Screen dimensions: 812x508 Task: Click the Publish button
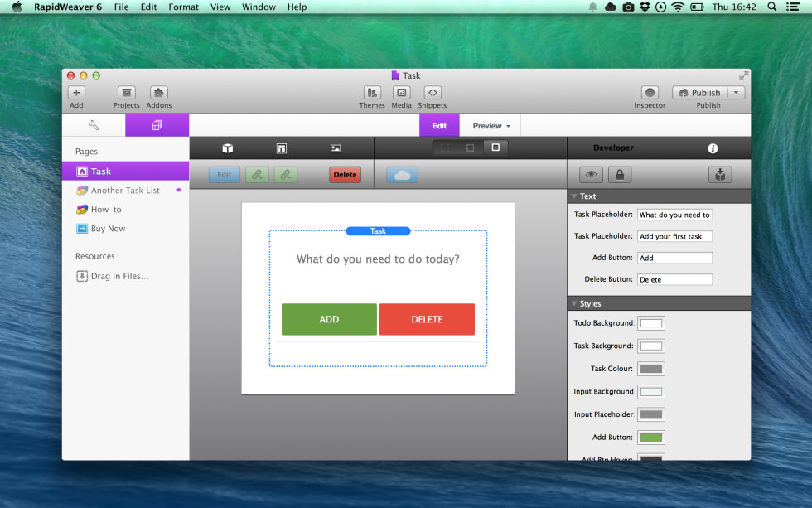tap(700, 93)
